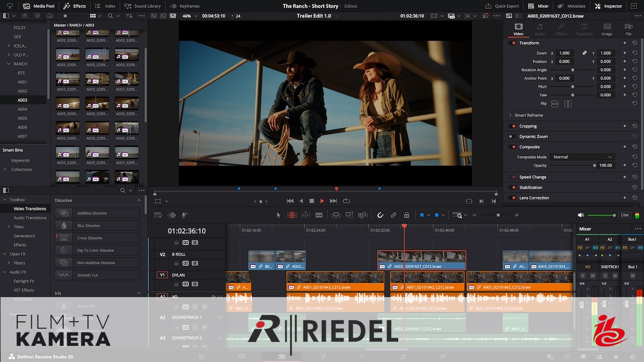Select the blade edit mode tool

tap(319, 215)
